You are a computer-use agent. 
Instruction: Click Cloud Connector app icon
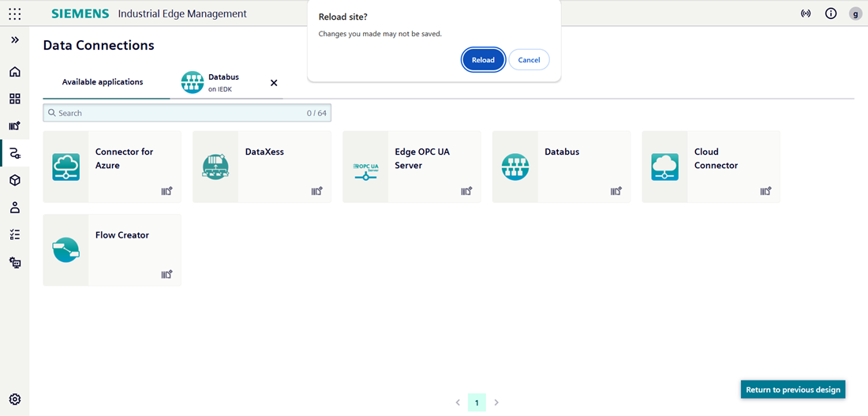[x=665, y=167]
